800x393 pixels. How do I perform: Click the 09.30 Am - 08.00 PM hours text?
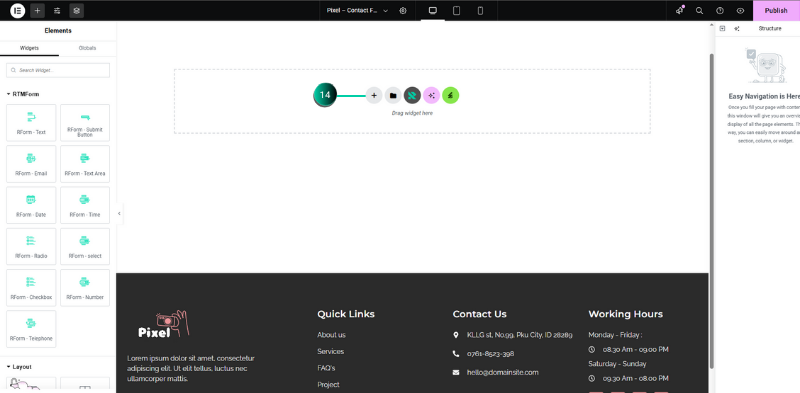click(x=636, y=378)
